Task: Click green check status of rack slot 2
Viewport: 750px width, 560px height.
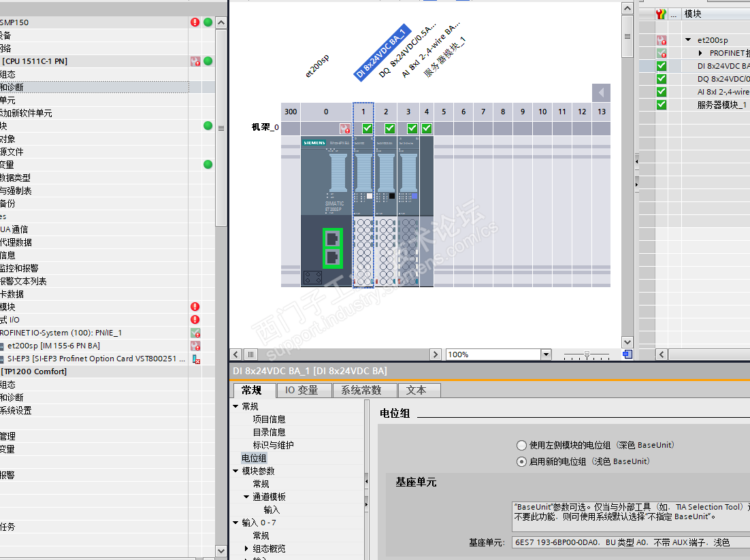Action: point(390,128)
